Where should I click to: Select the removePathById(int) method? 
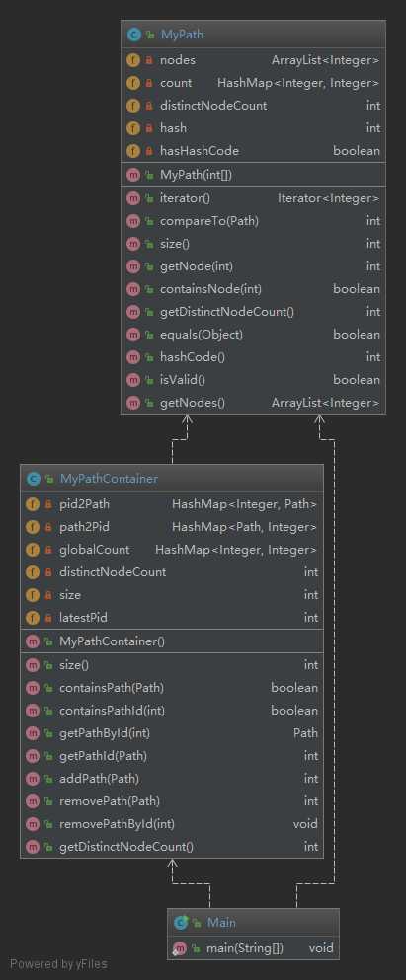coord(172,824)
